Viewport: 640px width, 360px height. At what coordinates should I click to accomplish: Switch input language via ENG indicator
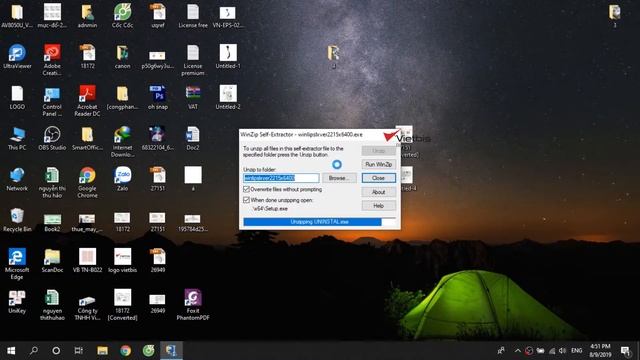pos(576,350)
